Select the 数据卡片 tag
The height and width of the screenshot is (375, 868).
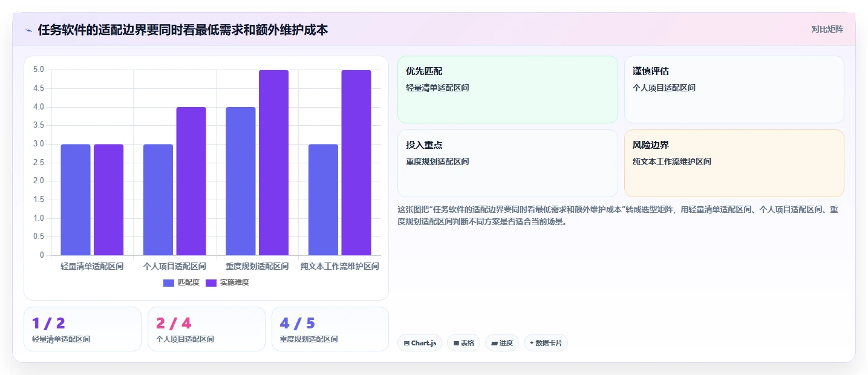(546, 343)
